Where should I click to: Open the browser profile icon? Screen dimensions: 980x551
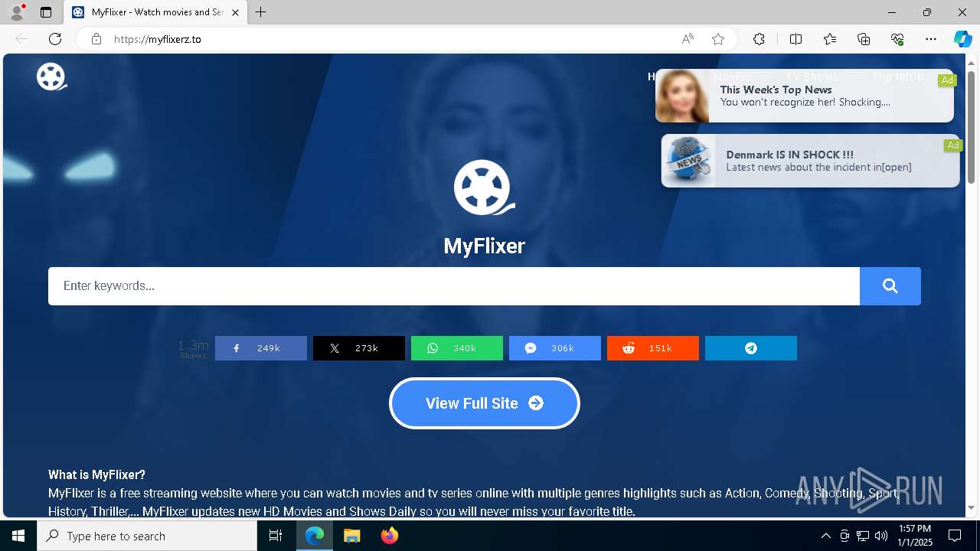16,12
